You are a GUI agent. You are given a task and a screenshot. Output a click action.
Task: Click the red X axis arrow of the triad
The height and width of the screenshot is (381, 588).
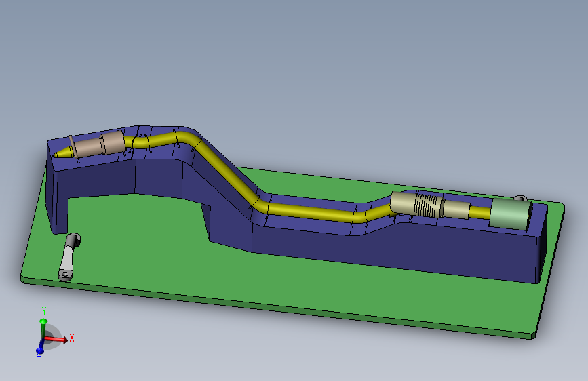coord(56,339)
